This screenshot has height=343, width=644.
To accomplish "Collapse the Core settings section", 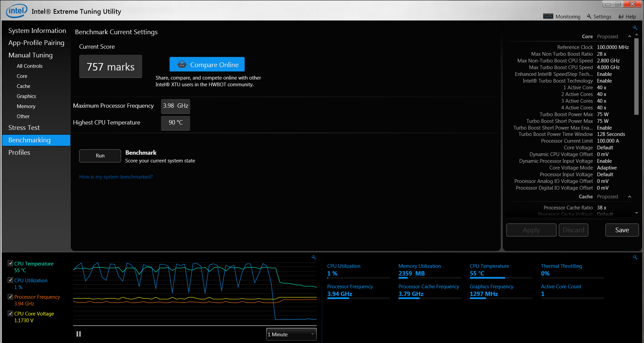I will coord(629,37).
